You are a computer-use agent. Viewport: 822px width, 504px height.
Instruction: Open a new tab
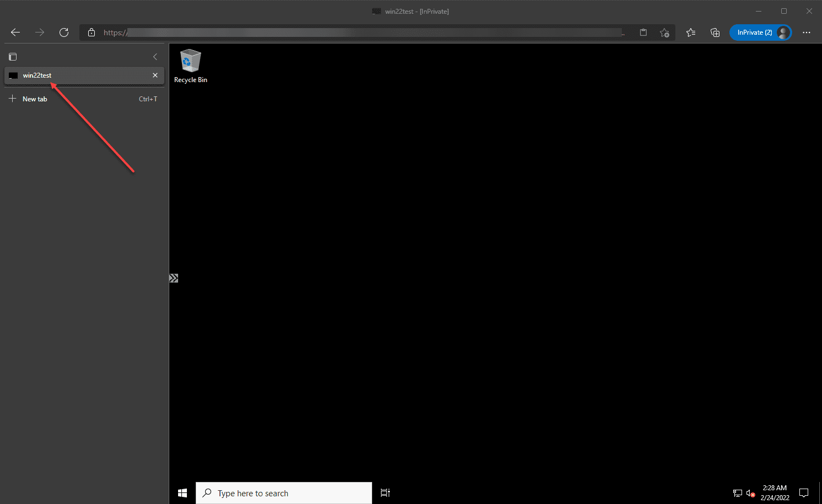pyautogui.click(x=84, y=99)
